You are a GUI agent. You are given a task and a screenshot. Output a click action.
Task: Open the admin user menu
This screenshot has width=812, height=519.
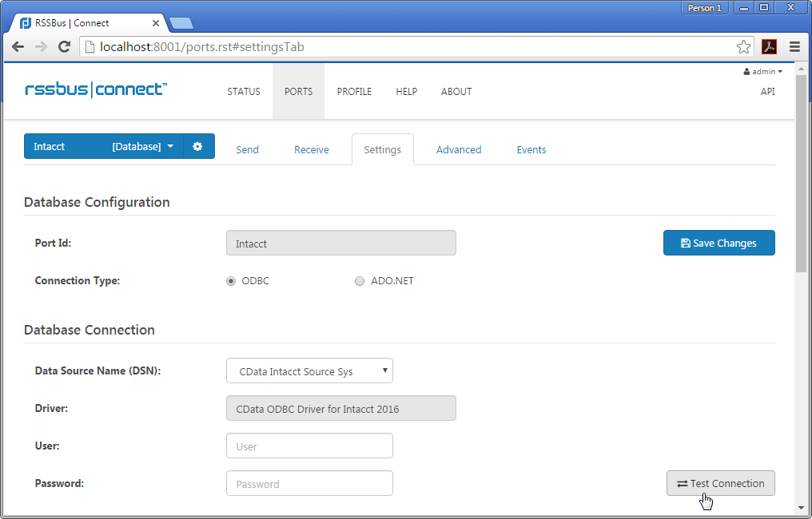point(763,72)
